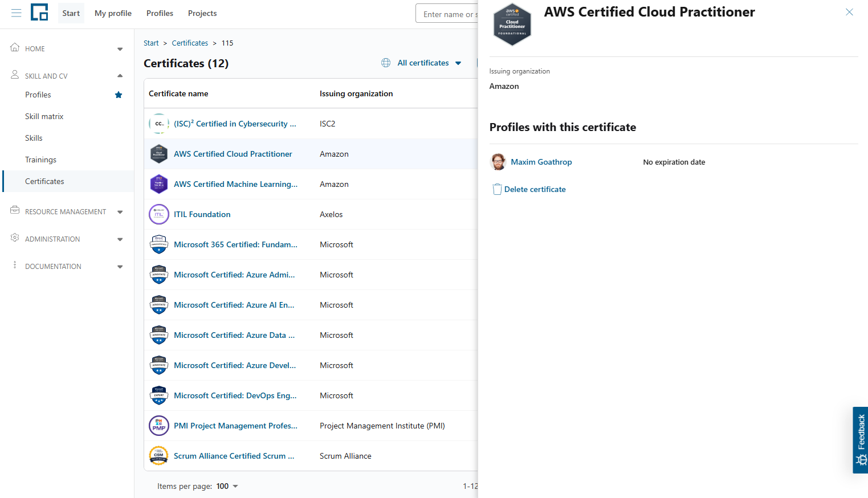The image size is (868, 498).
Task: Expand the RESOURCE MANAGEMENT section
Action: click(x=120, y=212)
